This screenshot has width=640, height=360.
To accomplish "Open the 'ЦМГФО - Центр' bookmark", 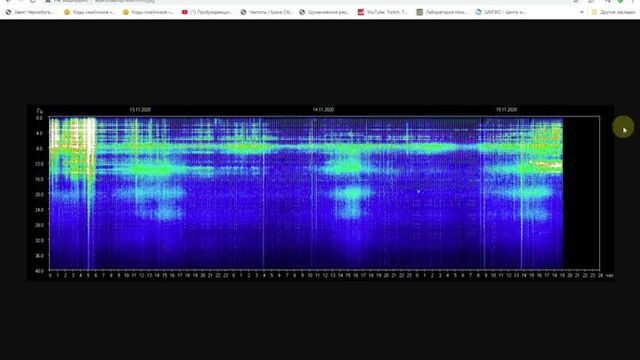I will pos(501,12).
